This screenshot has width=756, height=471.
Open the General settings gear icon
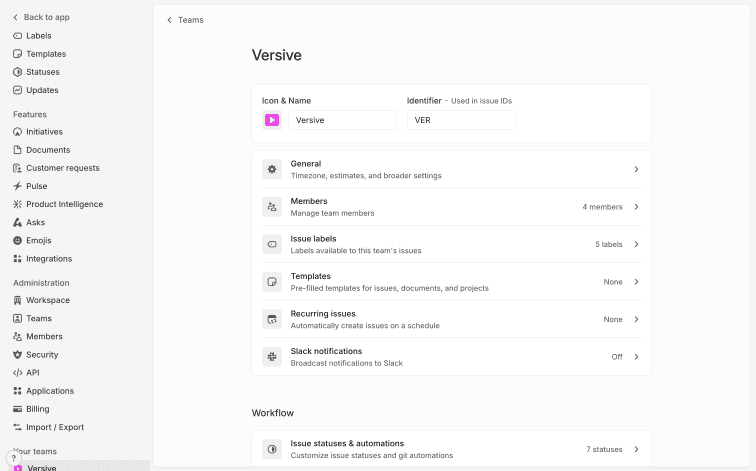tap(272, 169)
